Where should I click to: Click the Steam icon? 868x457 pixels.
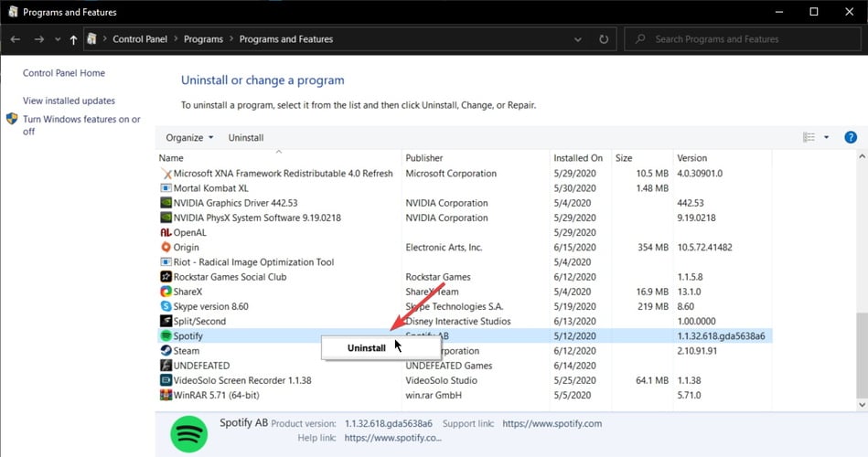pos(166,351)
